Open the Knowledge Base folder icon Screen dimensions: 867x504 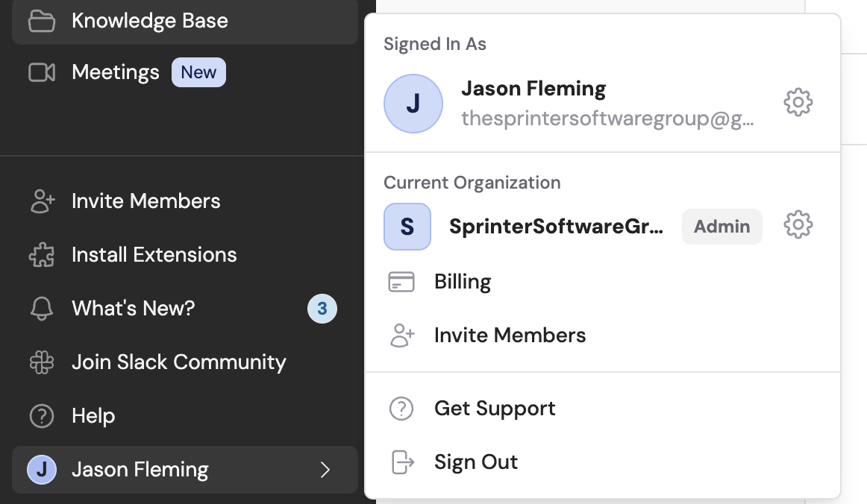coord(42,21)
